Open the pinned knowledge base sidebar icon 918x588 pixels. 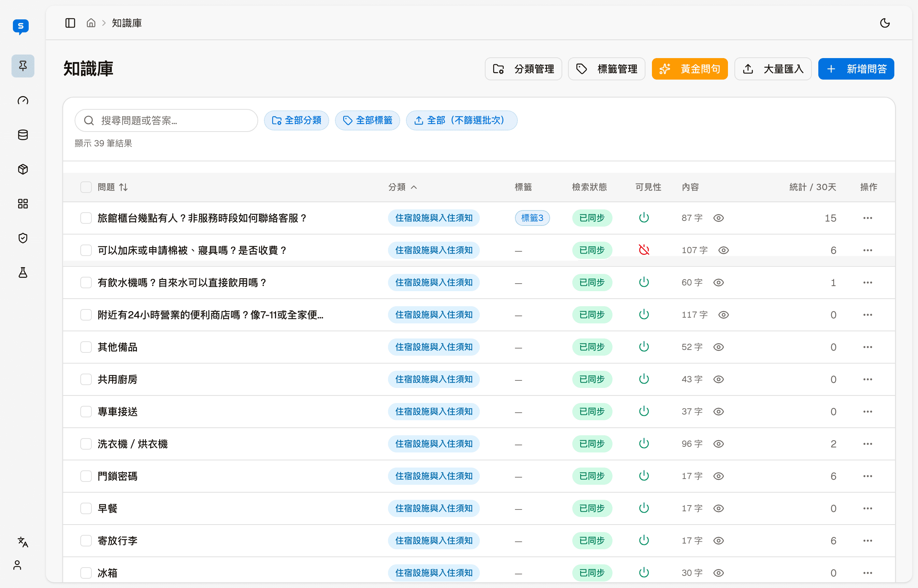pyautogui.click(x=23, y=66)
